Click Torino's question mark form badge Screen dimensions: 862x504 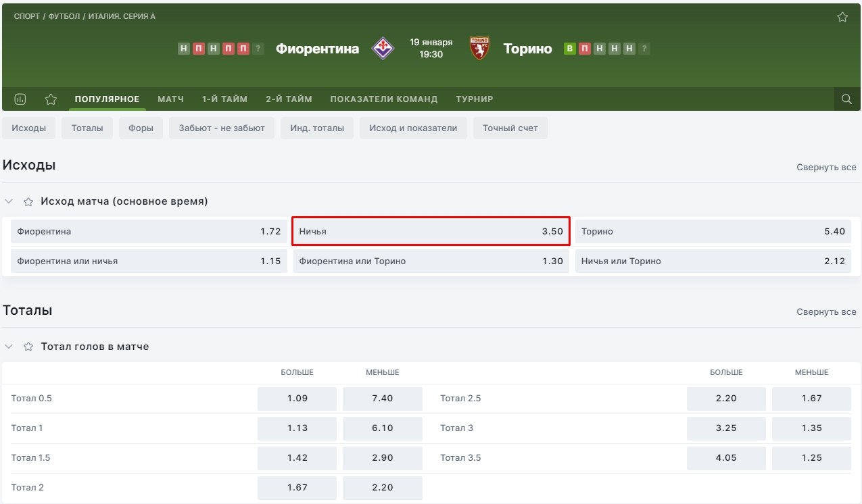point(644,49)
